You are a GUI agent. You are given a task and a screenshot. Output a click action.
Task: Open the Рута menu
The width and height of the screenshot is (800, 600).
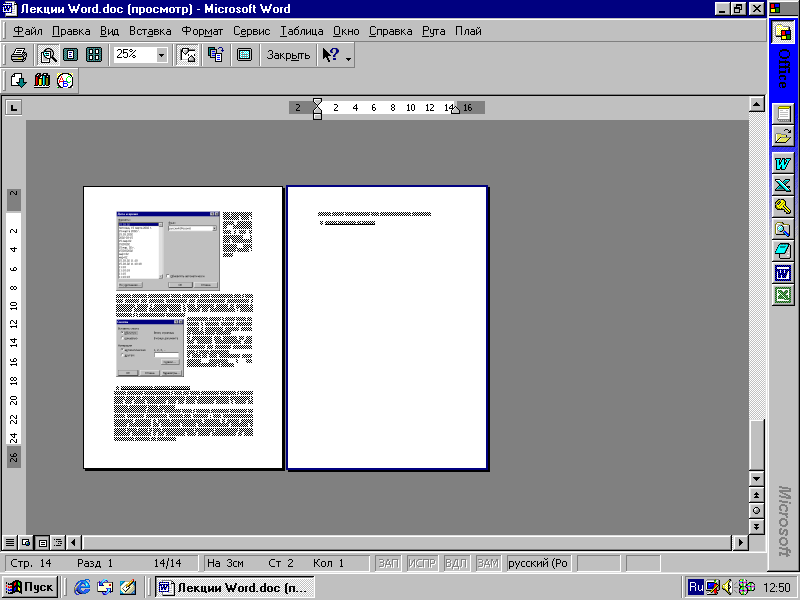pos(434,31)
